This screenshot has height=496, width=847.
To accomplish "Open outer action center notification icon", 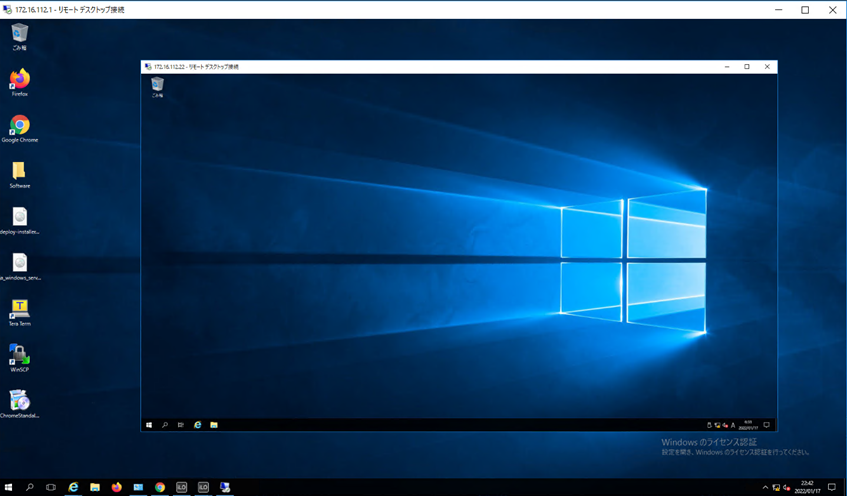I will coord(832,487).
